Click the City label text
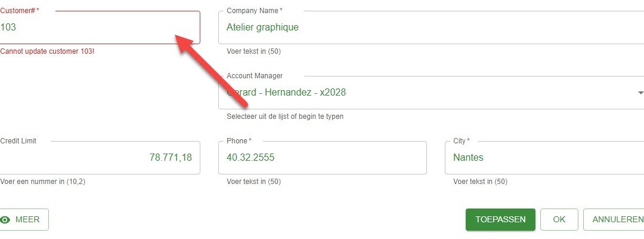644x239 pixels. (x=460, y=140)
